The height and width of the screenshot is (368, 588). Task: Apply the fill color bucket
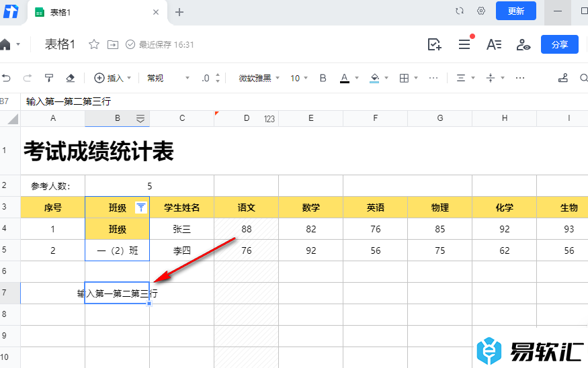pos(374,78)
